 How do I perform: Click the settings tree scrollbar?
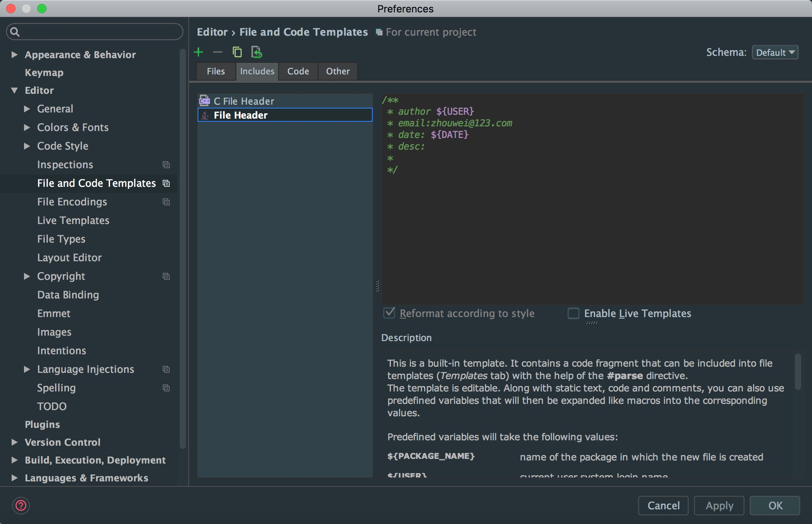point(183,248)
